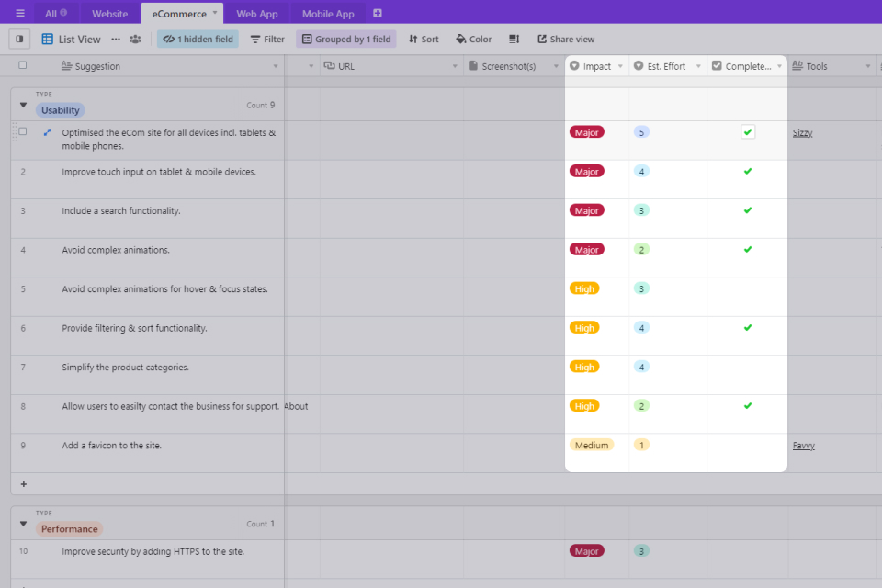Add a new row with plus icon
882x588 pixels.
coord(24,484)
